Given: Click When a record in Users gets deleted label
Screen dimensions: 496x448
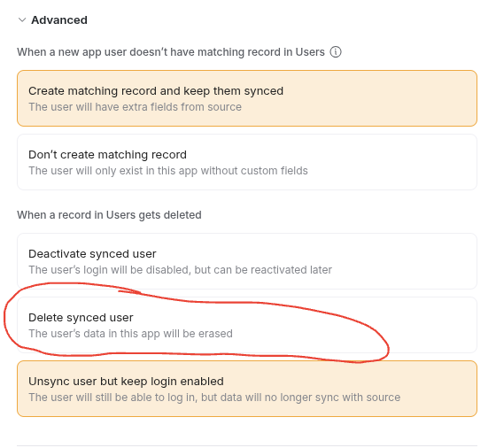Looking at the screenshot, I should tap(109, 215).
